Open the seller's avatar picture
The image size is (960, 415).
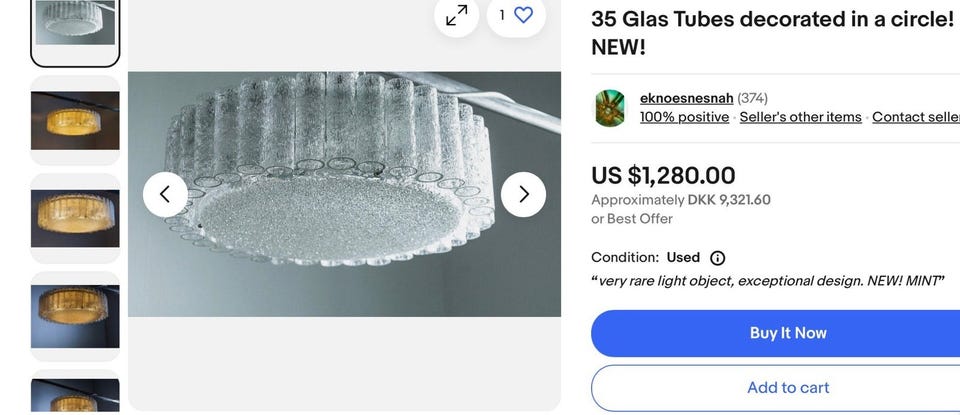tap(610, 108)
